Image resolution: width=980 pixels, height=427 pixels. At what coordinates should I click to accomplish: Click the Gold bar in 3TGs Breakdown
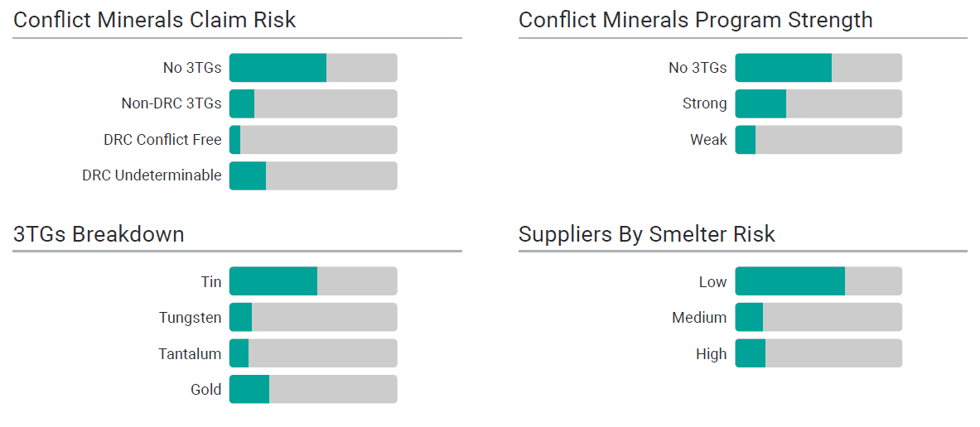click(x=313, y=390)
